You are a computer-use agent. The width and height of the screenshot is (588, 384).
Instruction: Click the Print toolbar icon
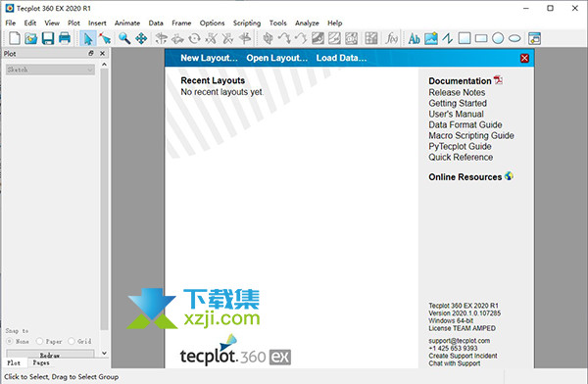[x=65, y=38]
